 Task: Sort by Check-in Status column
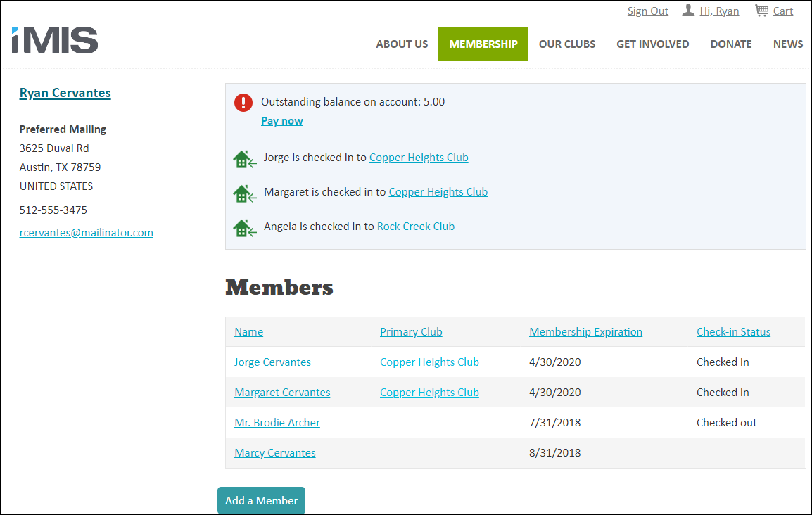pyautogui.click(x=733, y=332)
